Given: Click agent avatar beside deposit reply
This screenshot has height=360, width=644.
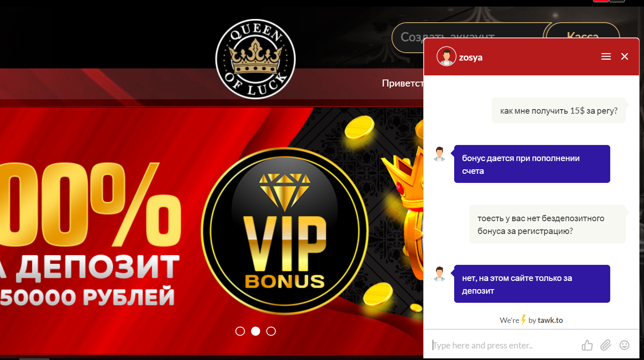Looking at the screenshot, I should [440, 274].
